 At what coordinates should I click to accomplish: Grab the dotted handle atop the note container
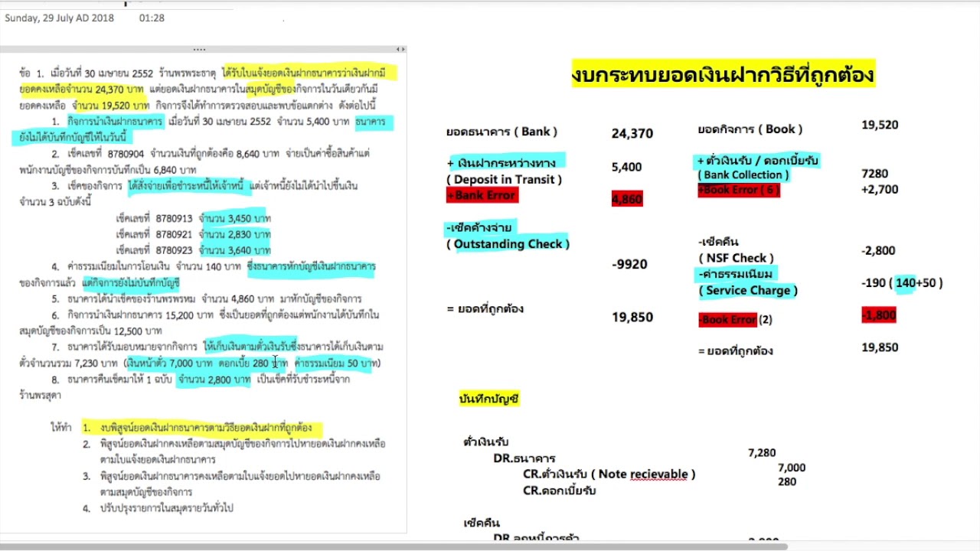(199, 49)
